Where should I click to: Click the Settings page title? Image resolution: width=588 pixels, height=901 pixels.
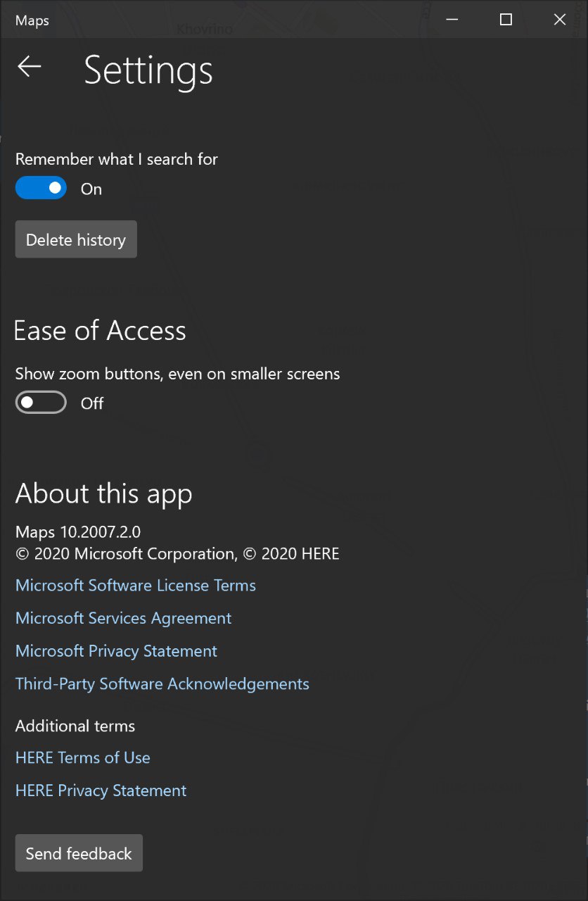point(148,70)
